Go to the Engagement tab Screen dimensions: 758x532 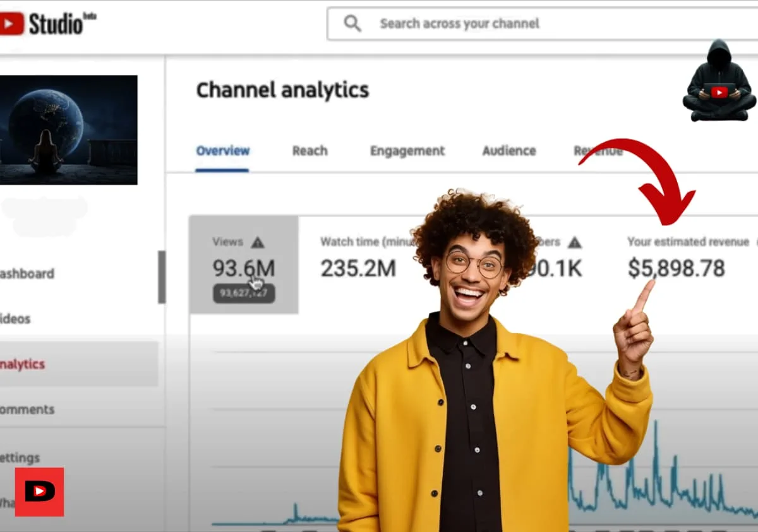(x=407, y=151)
